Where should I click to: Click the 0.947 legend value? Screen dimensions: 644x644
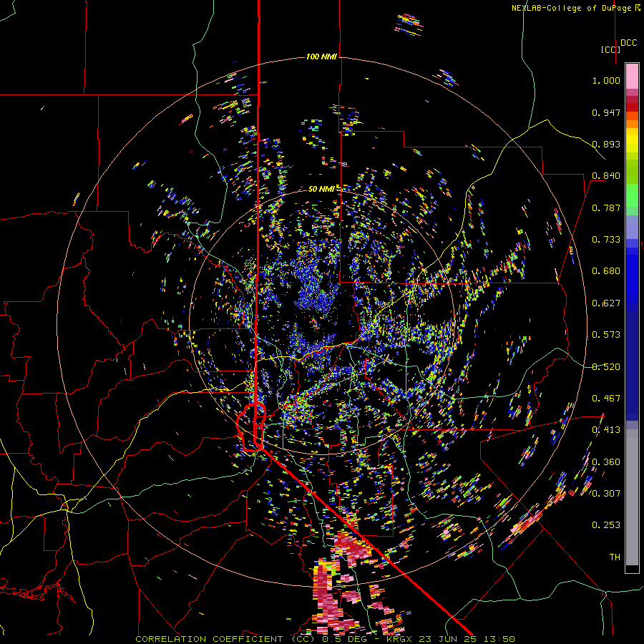(x=606, y=112)
